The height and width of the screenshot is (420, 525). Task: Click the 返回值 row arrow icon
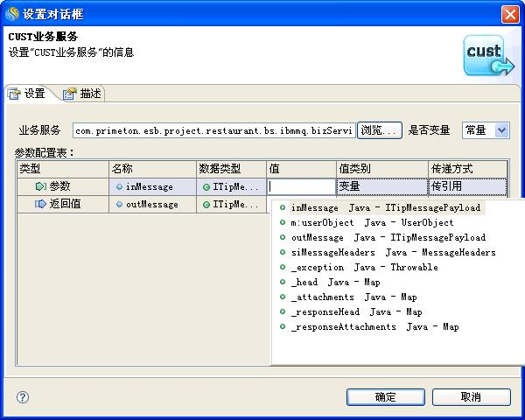[x=40, y=204]
